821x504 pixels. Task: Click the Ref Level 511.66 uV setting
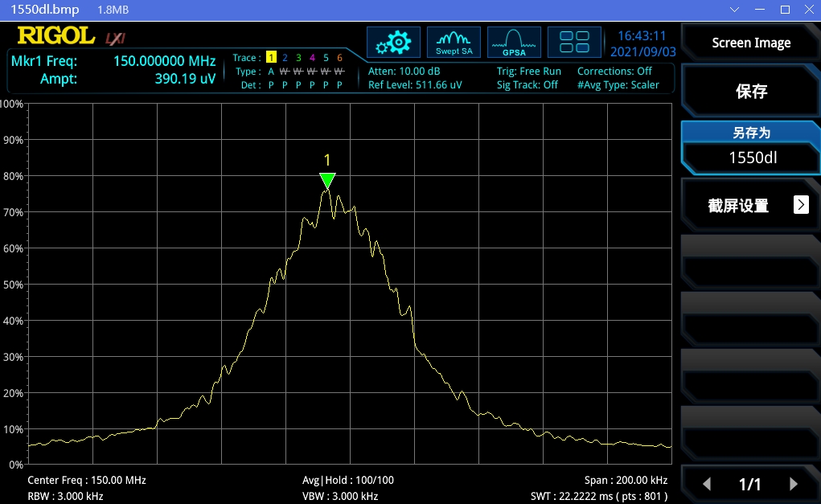[415, 84]
